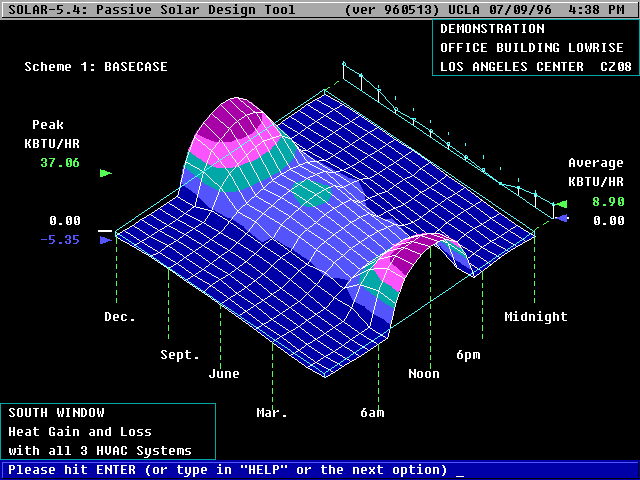The width and height of the screenshot is (640, 480).
Task: Click the 07/09/96 date in title bar
Action: 520,9
